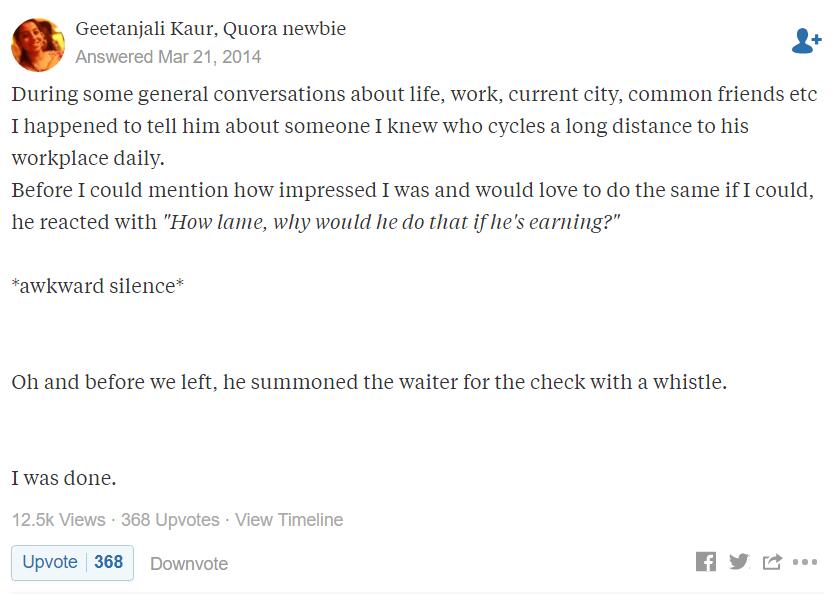Click the 368 count inside the Upvote button

[x=109, y=562]
